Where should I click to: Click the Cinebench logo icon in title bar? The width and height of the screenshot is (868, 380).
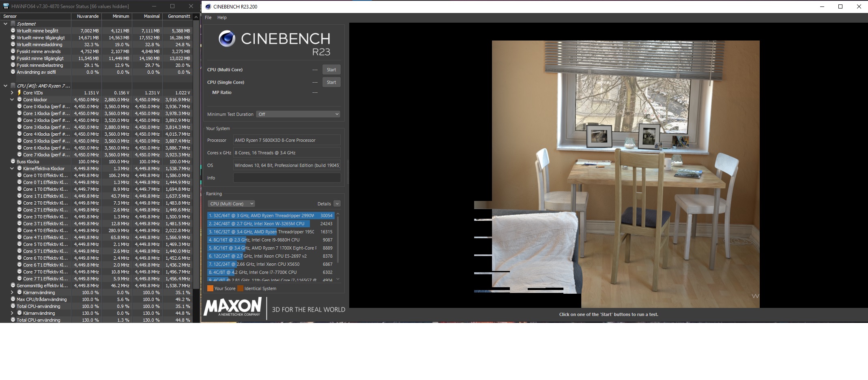click(x=208, y=6)
